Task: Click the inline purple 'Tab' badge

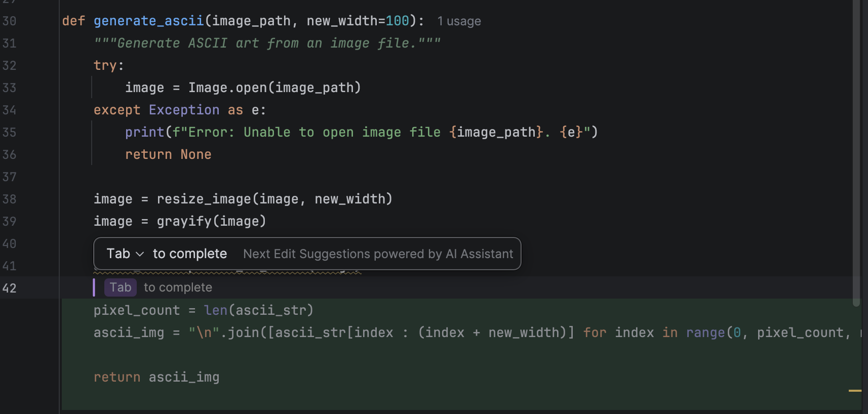Action: pos(121,287)
